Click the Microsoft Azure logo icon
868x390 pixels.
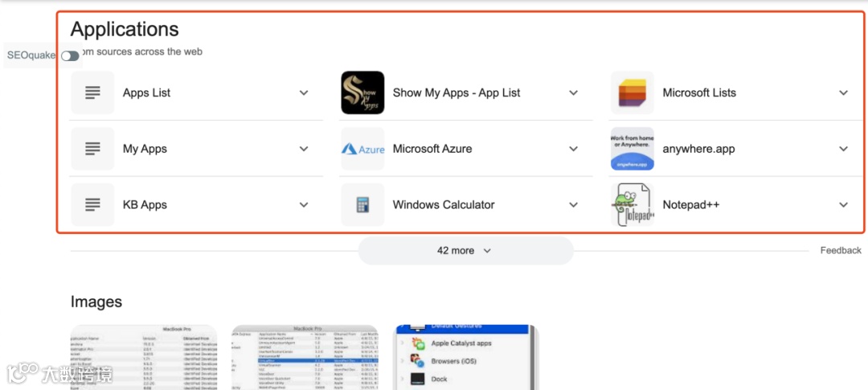click(x=362, y=149)
